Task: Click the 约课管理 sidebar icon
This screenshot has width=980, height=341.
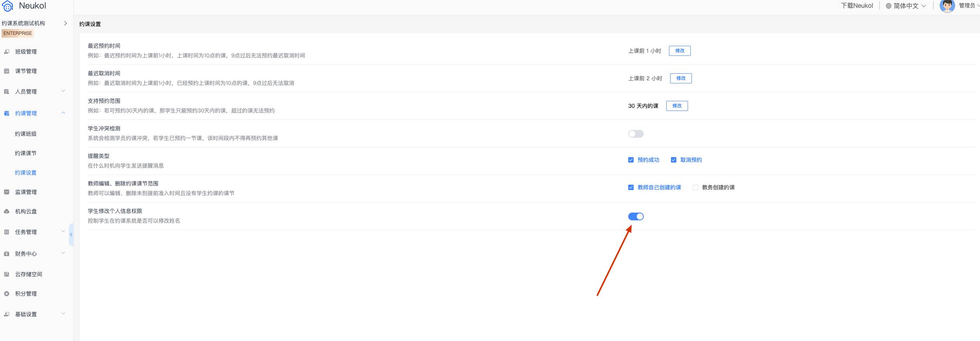Action: click(7, 113)
